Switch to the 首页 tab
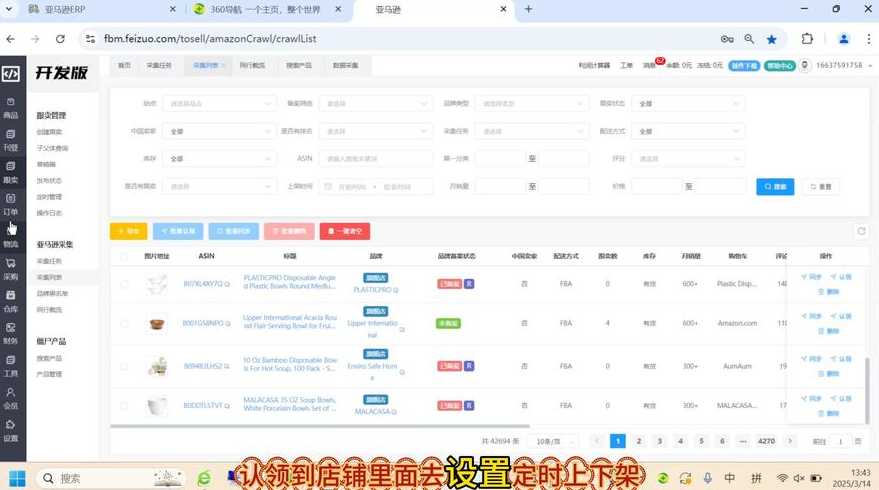 point(124,66)
